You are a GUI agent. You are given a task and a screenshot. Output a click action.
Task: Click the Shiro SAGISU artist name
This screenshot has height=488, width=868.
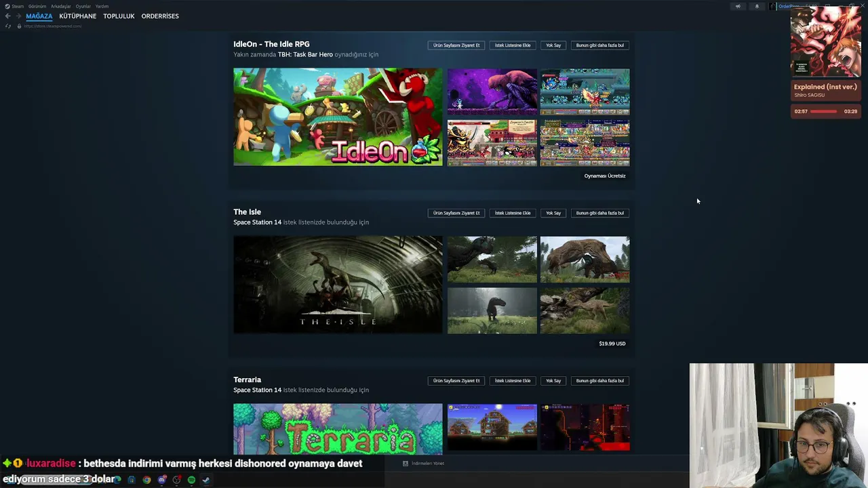(x=810, y=96)
